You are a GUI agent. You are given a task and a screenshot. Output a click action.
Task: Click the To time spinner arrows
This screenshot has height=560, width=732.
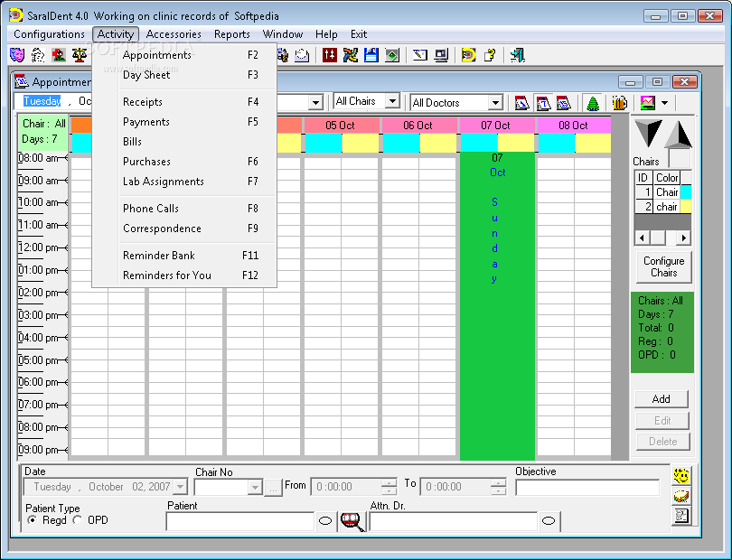[x=499, y=487]
